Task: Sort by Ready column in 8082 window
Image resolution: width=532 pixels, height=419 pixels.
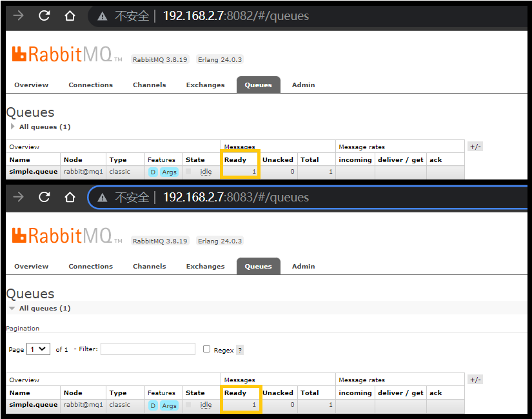Action: pos(235,159)
